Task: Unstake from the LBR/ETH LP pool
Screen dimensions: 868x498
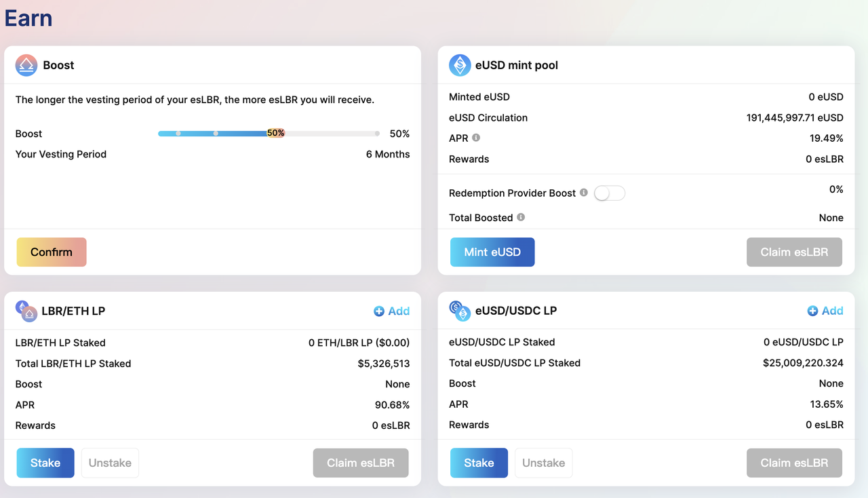Action: 110,463
